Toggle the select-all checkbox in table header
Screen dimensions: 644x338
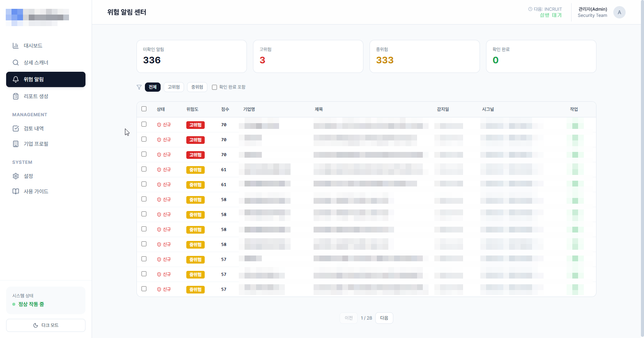coord(144,109)
